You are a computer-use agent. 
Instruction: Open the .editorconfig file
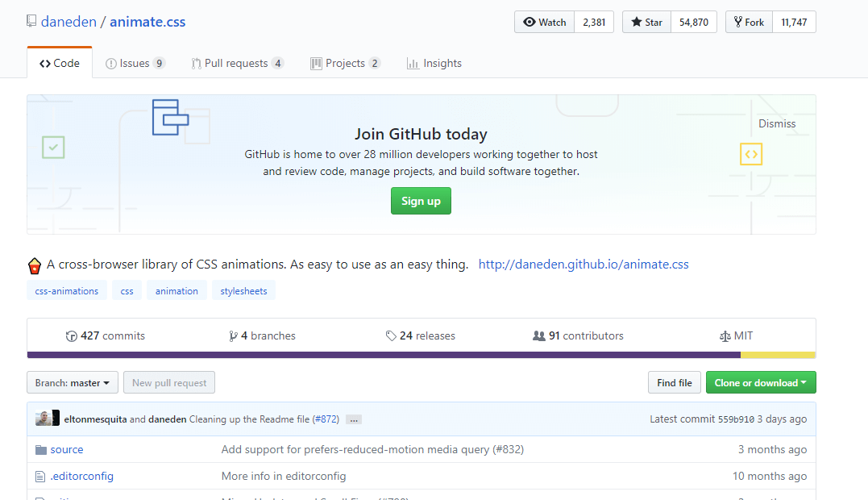82,476
